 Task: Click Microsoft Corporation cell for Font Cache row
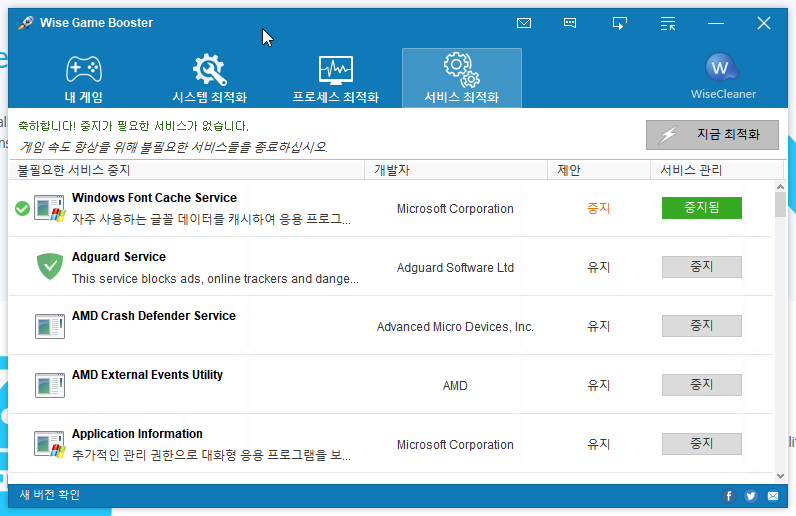[455, 209]
